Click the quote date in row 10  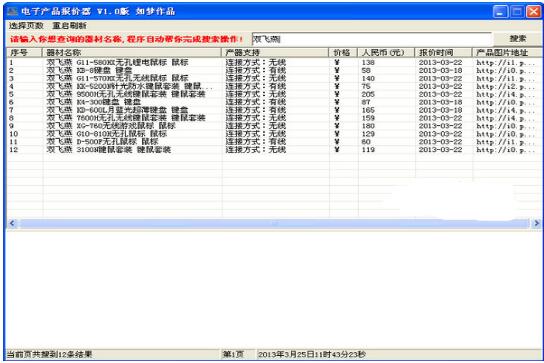pos(440,134)
